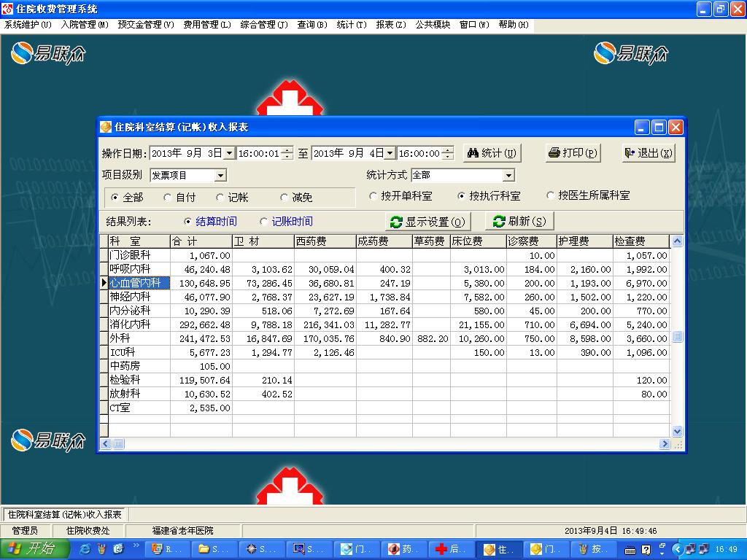747x560 pixels.
Task: Click the 退出 exit button
Action: pos(649,153)
